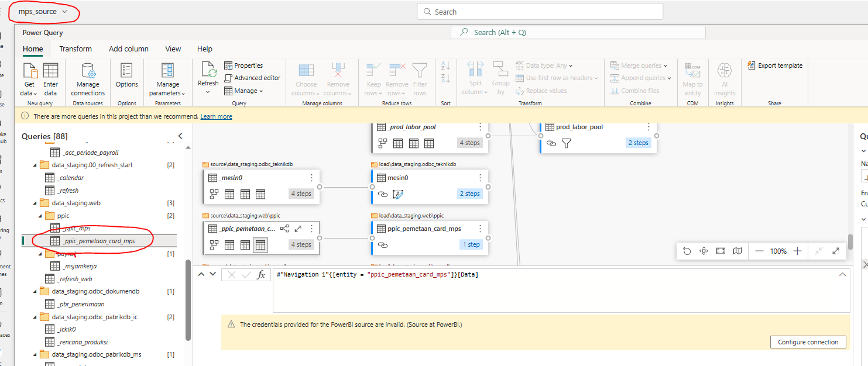This screenshot has width=868, height=366.
Task: Click the 4 steps badge on _mesin0
Action: point(301,194)
